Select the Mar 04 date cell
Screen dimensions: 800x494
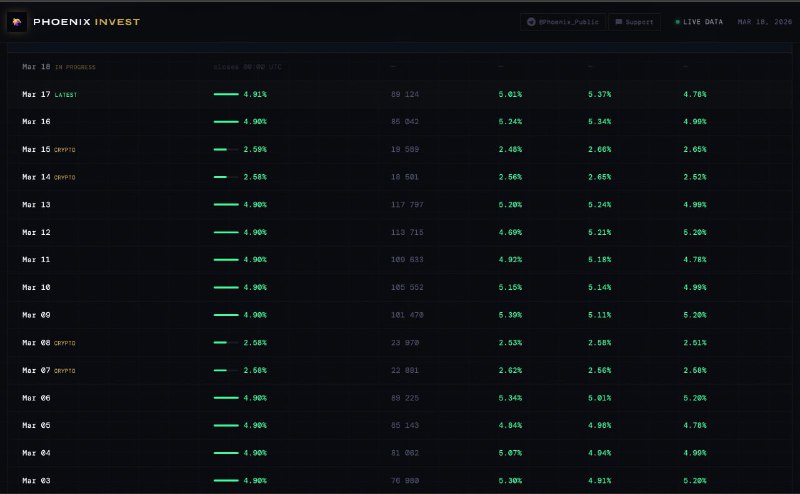point(36,453)
